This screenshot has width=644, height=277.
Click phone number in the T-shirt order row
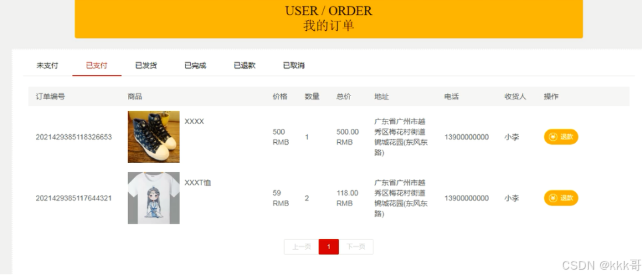467,198
